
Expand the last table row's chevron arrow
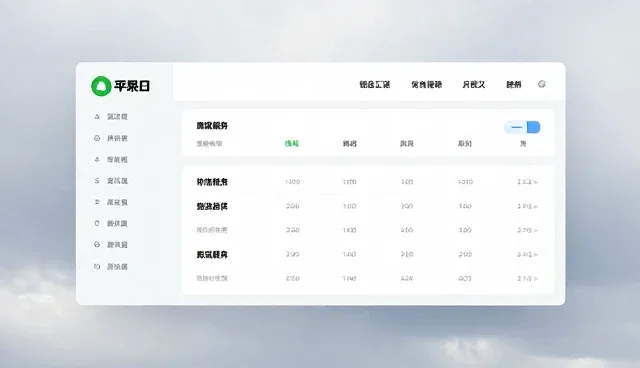536,279
